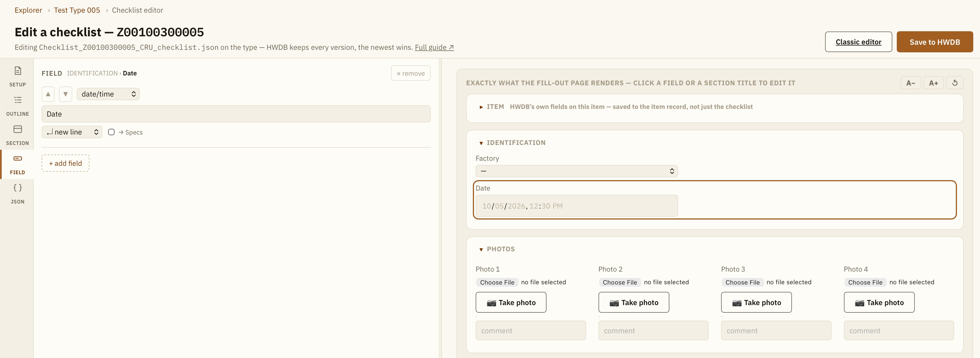The width and height of the screenshot is (980, 358).
Task: Click the IDENTIFICATION breadcrumb in field header
Action: tap(92, 73)
